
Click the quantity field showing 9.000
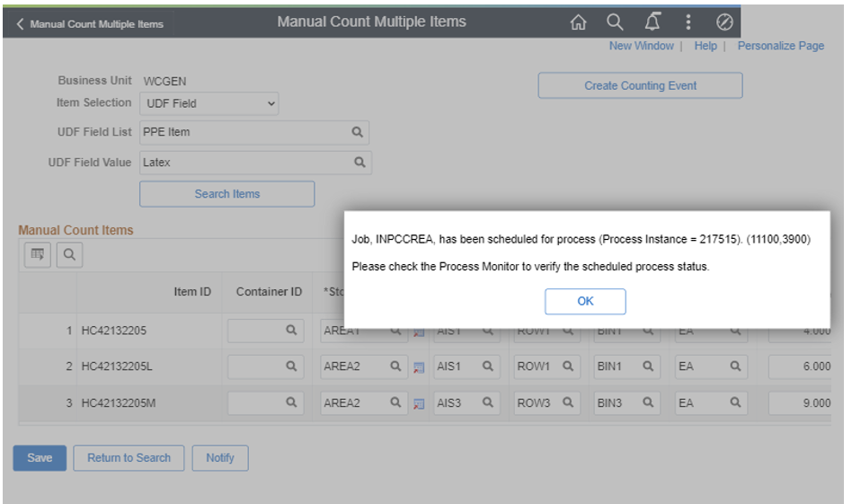click(800, 403)
